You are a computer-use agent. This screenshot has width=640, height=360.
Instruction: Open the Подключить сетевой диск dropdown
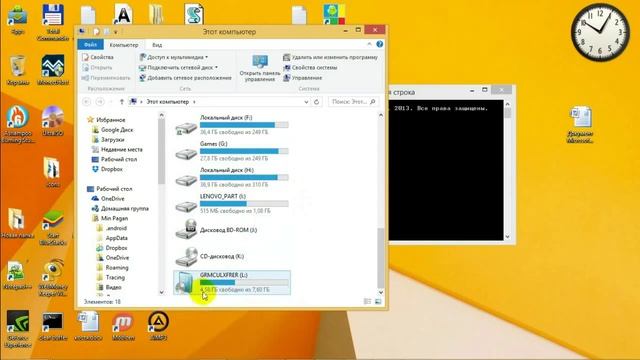click(178, 67)
